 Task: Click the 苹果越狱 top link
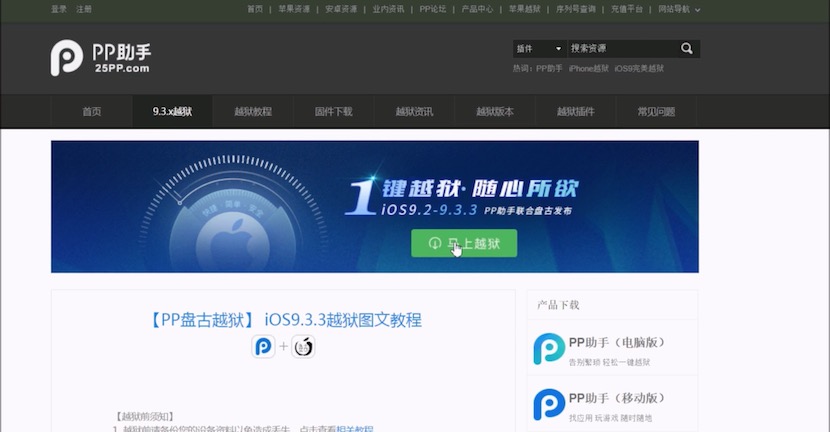pos(525,9)
